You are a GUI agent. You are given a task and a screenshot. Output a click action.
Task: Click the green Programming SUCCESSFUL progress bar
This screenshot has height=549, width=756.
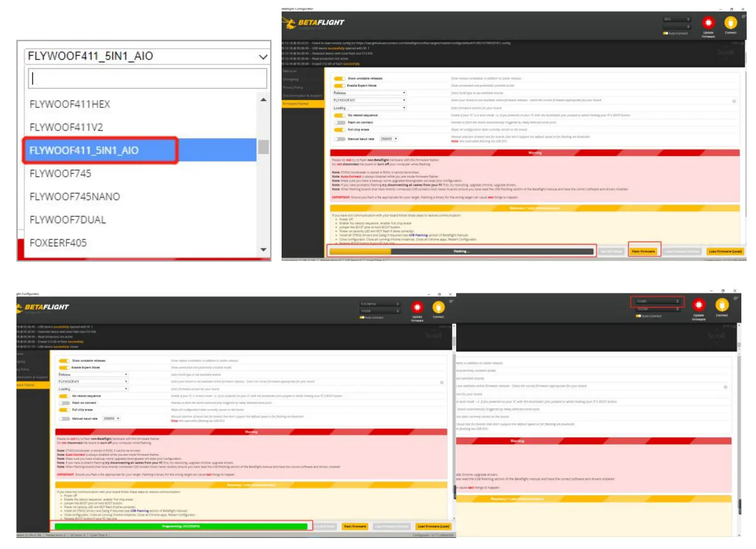point(181,526)
